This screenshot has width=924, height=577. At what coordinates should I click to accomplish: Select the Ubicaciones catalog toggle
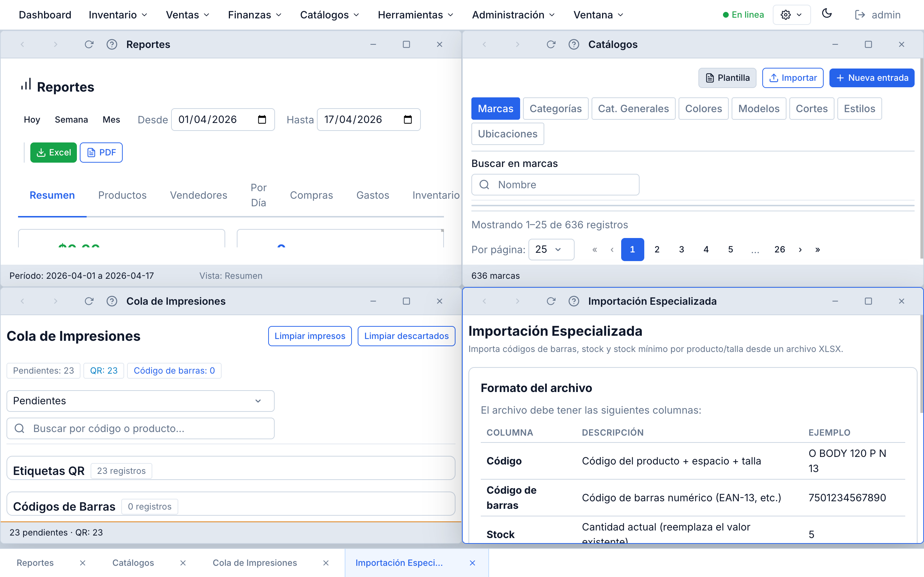pyautogui.click(x=507, y=133)
